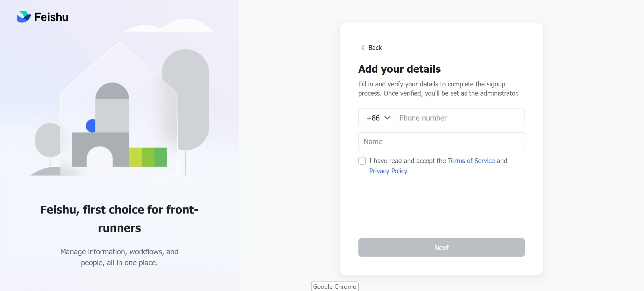Select the Google Chrome taskbar item
This screenshot has height=291, width=644.
click(335, 286)
